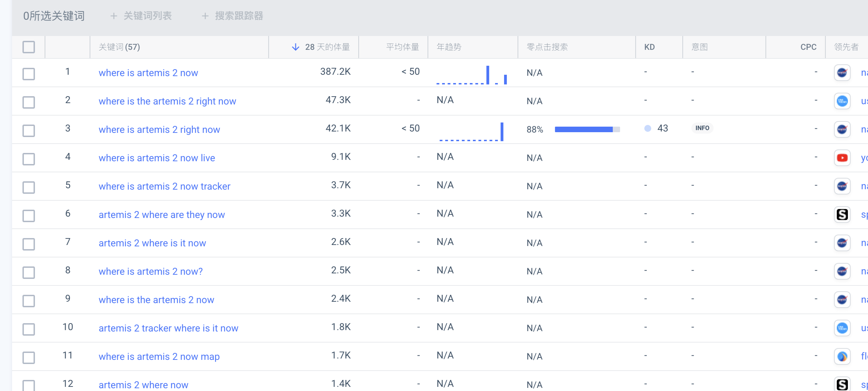
Task: Check the box for 'where is artemis 2 now'
Action: tap(29, 73)
